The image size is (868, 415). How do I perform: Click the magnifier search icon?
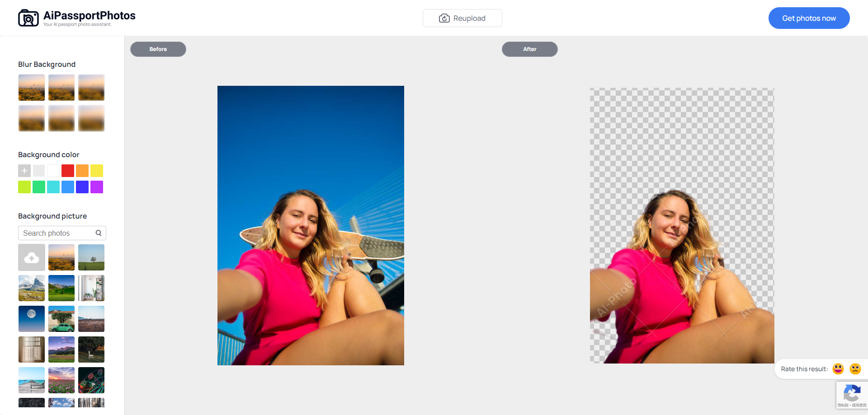(99, 233)
